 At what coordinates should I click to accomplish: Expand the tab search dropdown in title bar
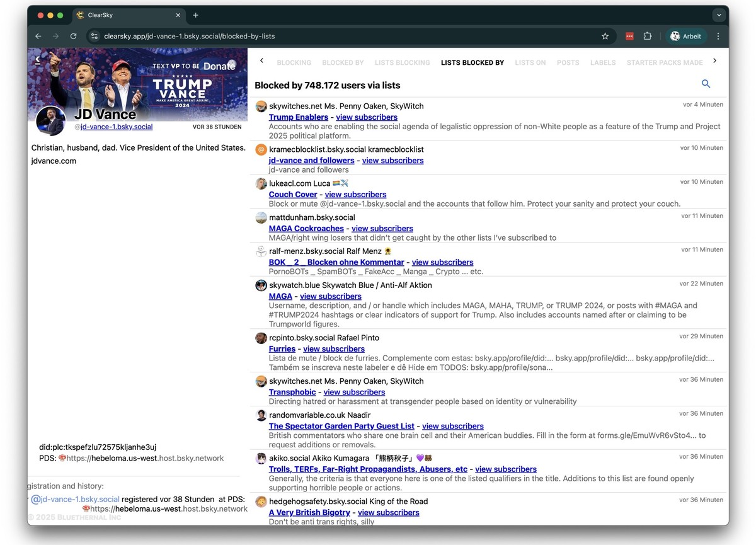(x=719, y=15)
